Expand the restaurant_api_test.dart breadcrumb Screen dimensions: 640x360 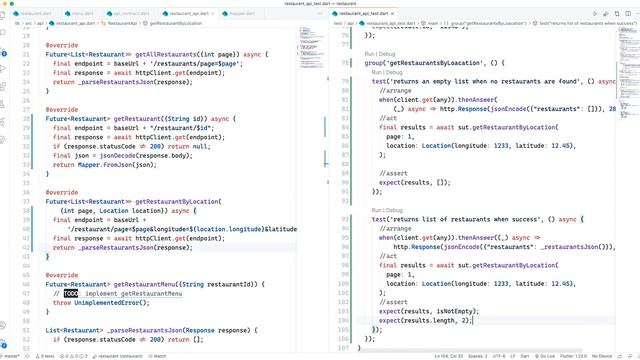click(x=387, y=23)
